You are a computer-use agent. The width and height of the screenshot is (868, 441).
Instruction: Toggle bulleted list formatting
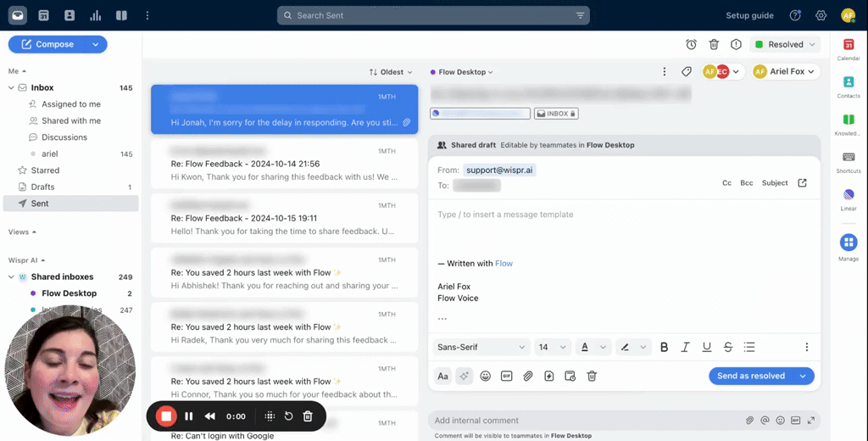pos(749,347)
